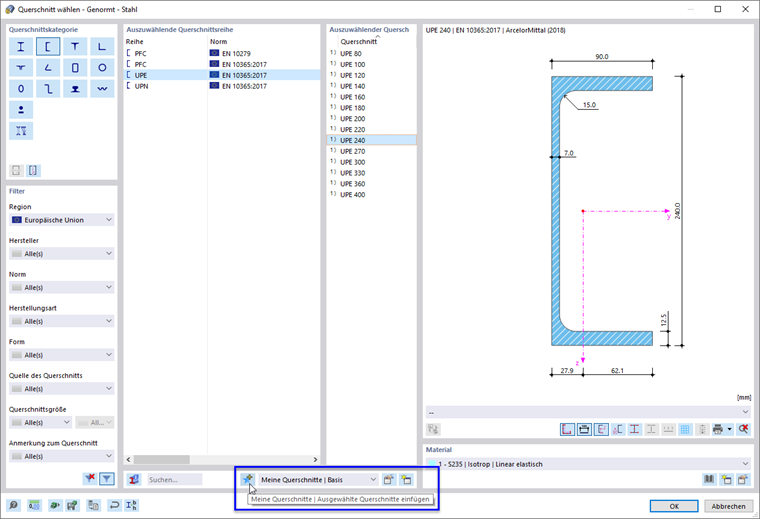760x519 pixels.
Task: Open the Material dropdown showing S235
Action: click(x=588, y=464)
